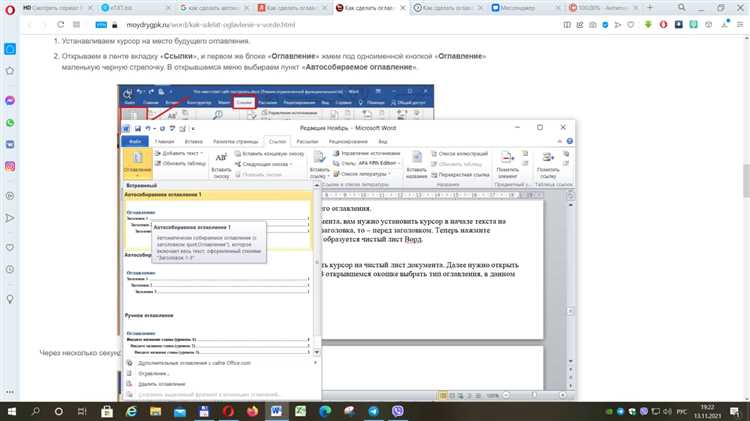The width and height of the screenshot is (750, 421).
Task: Click the Пометить элемент index icon
Action: 507,157
